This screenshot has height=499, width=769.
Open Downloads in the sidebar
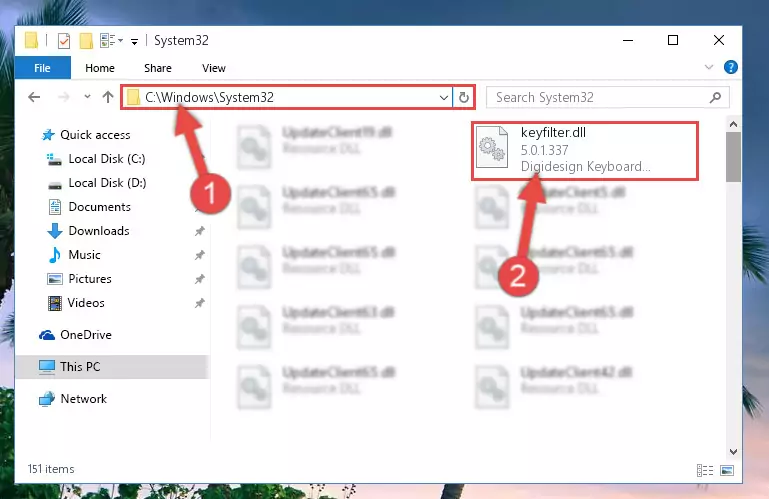pos(99,231)
